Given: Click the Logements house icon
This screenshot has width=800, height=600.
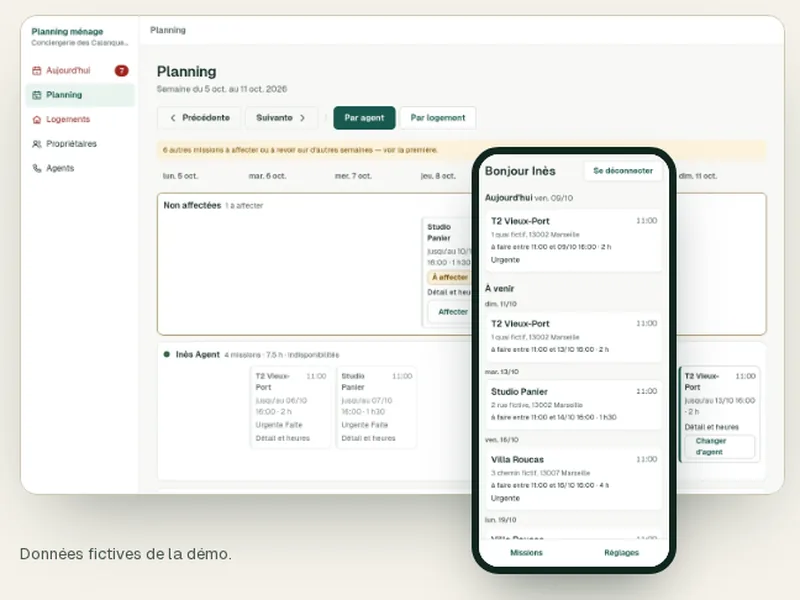Looking at the screenshot, I should tap(37, 119).
